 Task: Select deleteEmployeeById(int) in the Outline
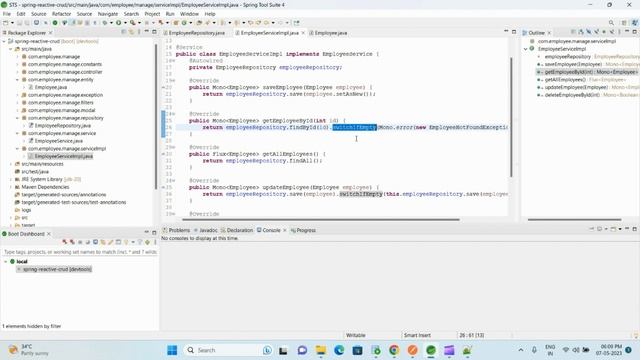(572, 95)
